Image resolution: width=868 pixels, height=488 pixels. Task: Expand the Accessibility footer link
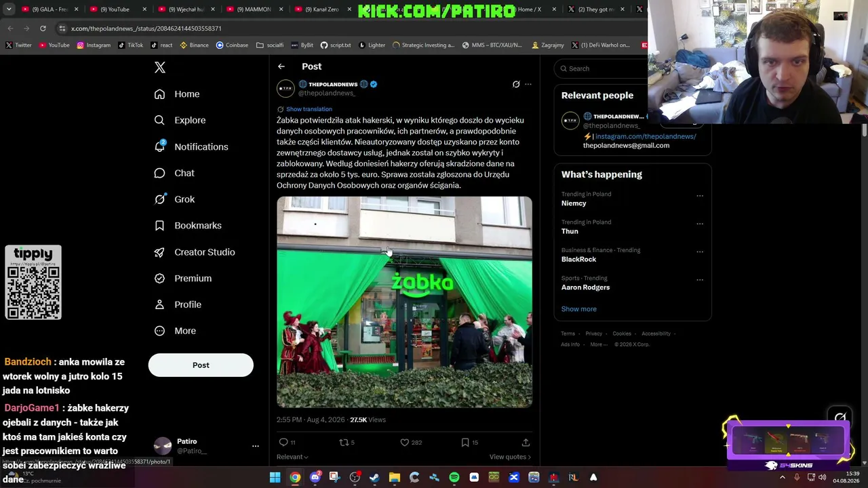(x=656, y=333)
